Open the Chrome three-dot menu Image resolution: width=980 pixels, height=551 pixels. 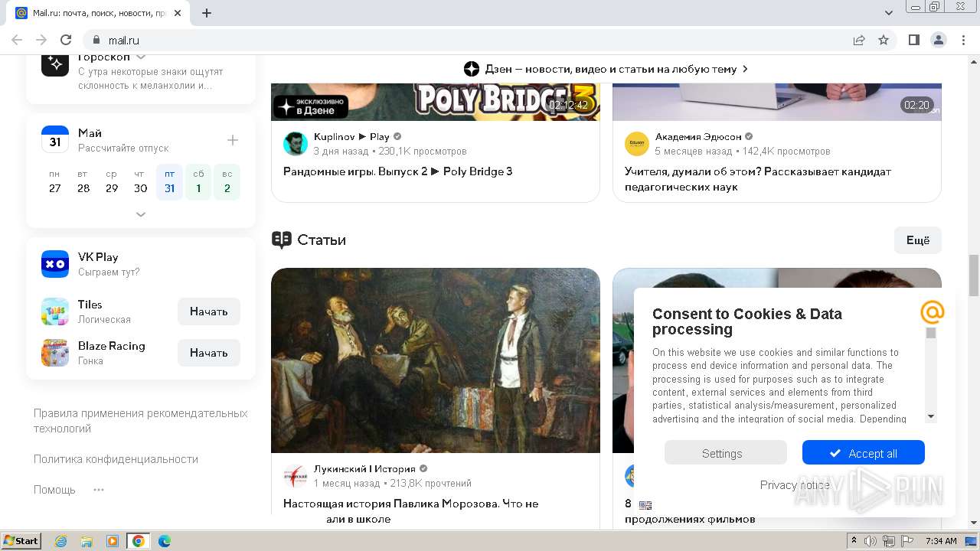pos(962,40)
